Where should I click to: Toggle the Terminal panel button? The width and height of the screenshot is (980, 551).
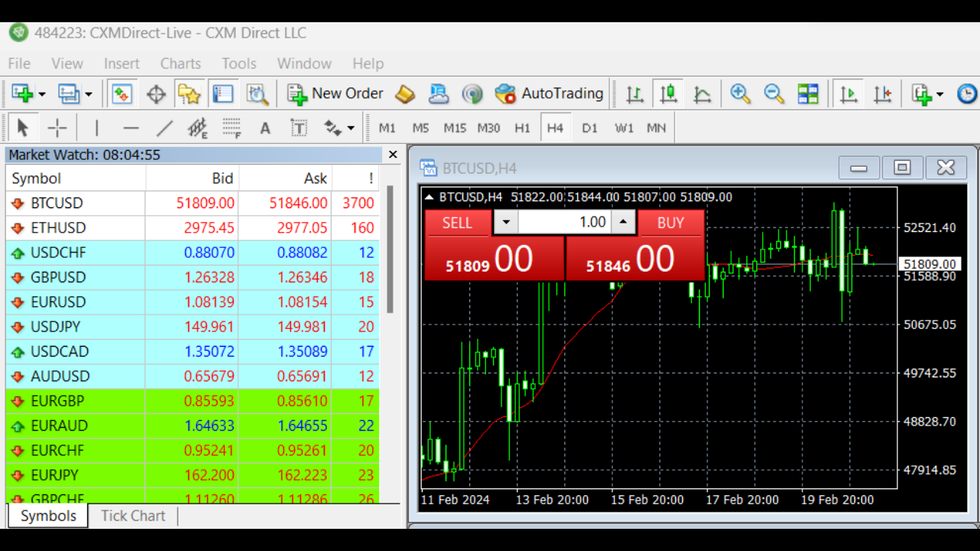223,93
